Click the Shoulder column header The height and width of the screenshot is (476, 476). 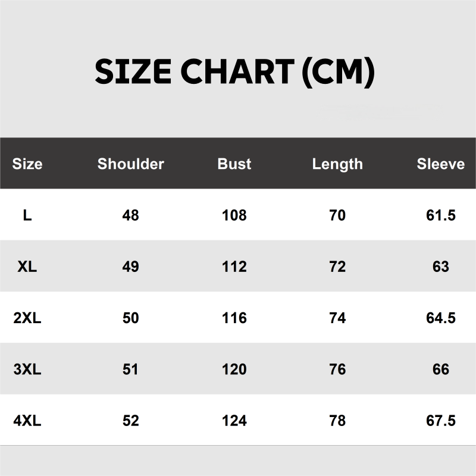(130, 164)
